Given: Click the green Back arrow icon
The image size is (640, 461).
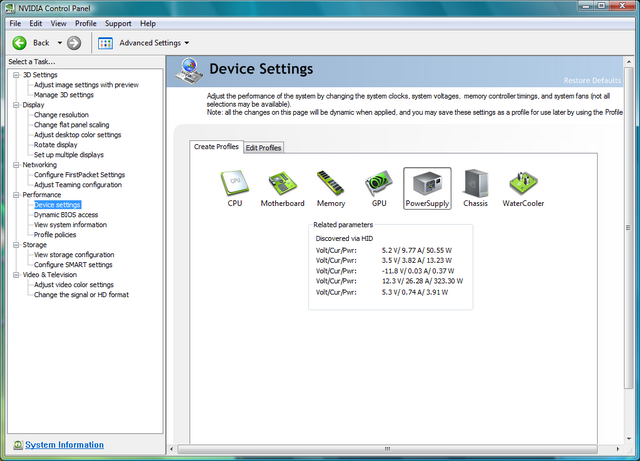Looking at the screenshot, I should (19, 43).
